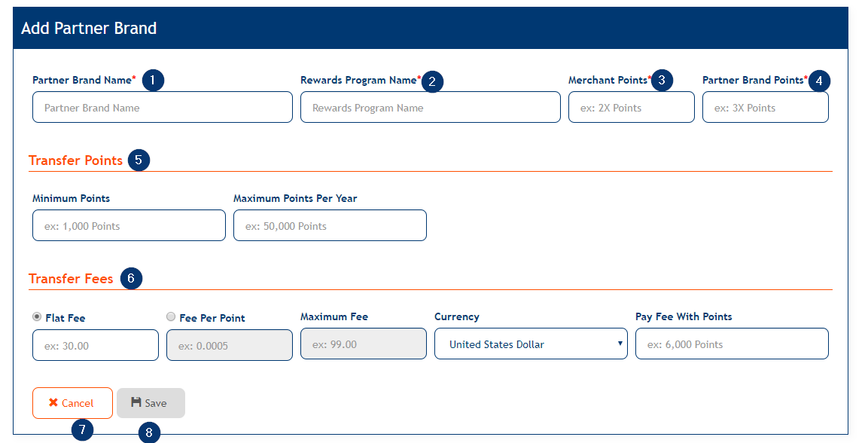Click the number 2 callout badge
Viewport: 868px width, 443px height.
432,81
